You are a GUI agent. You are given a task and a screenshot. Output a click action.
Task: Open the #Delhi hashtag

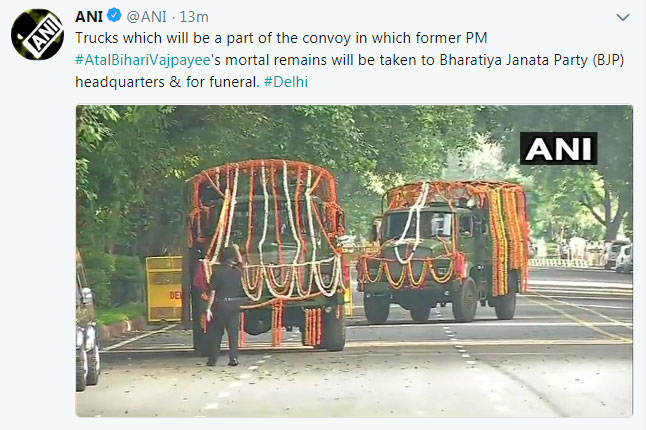click(x=286, y=82)
